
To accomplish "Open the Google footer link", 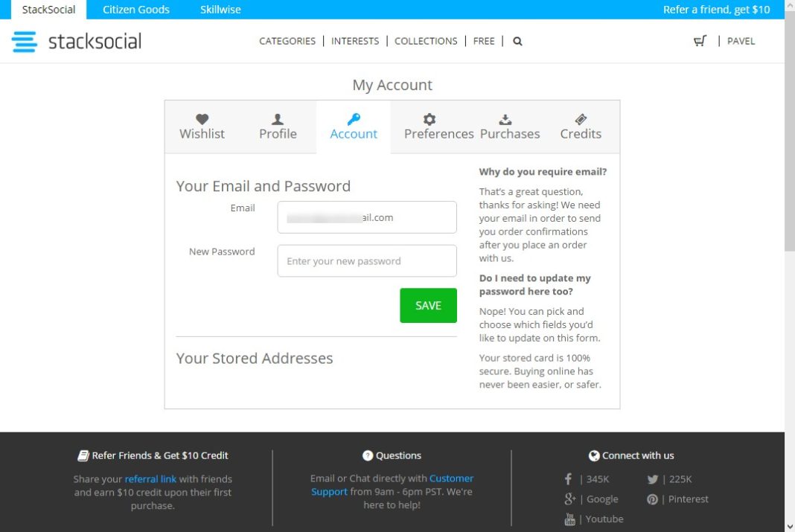I will [x=602, y=499].
